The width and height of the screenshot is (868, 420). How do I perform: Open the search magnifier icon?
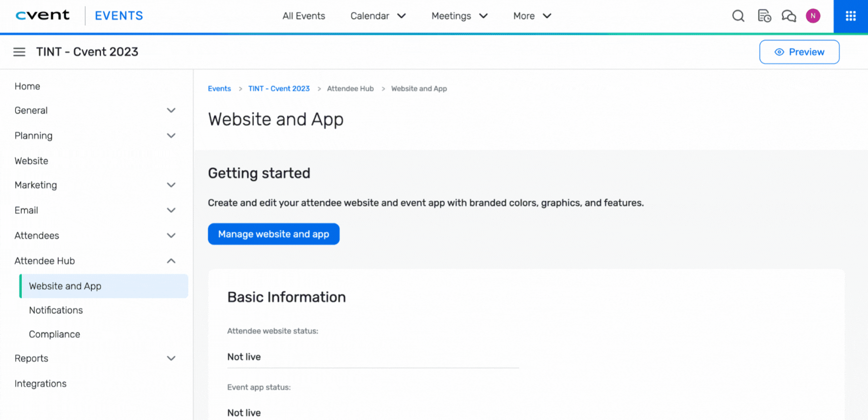click(x=738, y=16)
